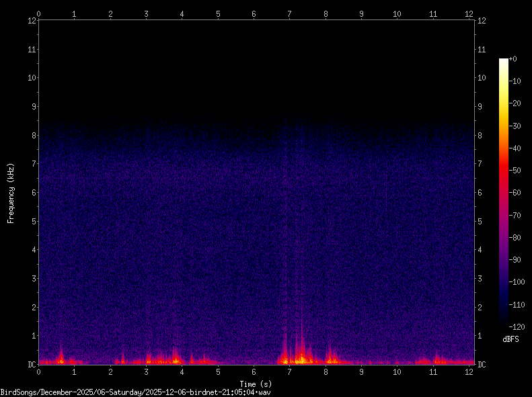The width and height of the screenshot is (532, 397).
Task: Click the 8 kHz label on the left axis
Action: point(31,135)
